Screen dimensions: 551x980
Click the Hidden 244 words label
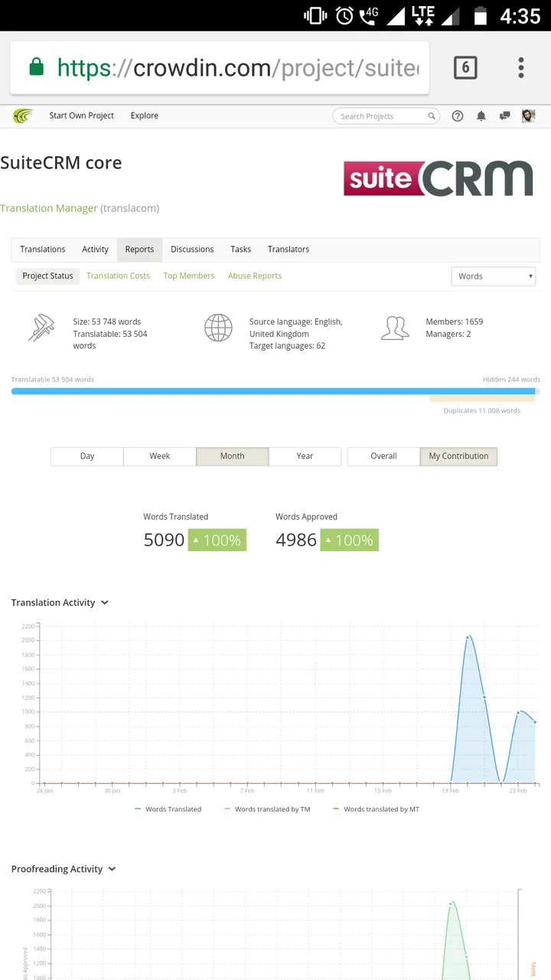pos(511,380)
